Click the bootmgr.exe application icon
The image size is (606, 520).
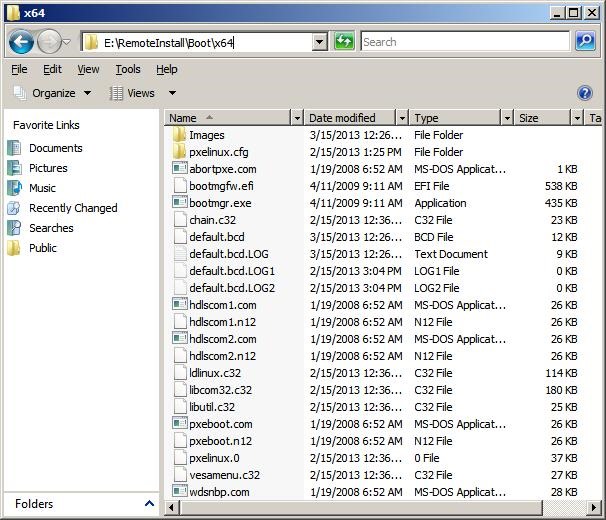[x=180, y=202]
